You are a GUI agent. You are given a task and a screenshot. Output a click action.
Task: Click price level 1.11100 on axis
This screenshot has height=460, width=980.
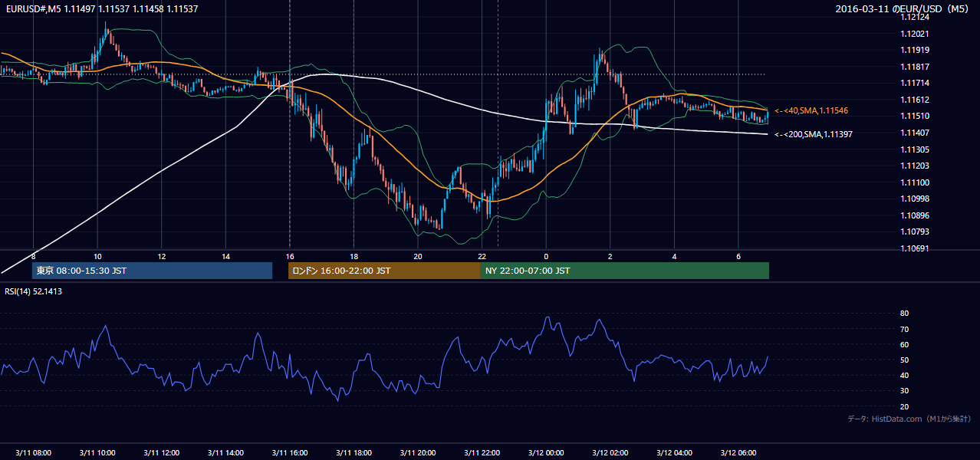914,182
